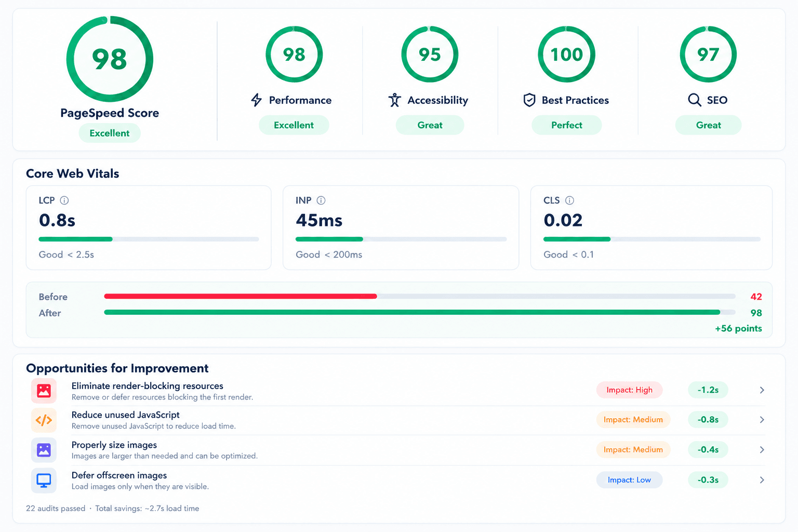Image resolution: width=798 pixels, height=532 pixels.
Task: Click the INP progress bar
Action: [401, 239]
